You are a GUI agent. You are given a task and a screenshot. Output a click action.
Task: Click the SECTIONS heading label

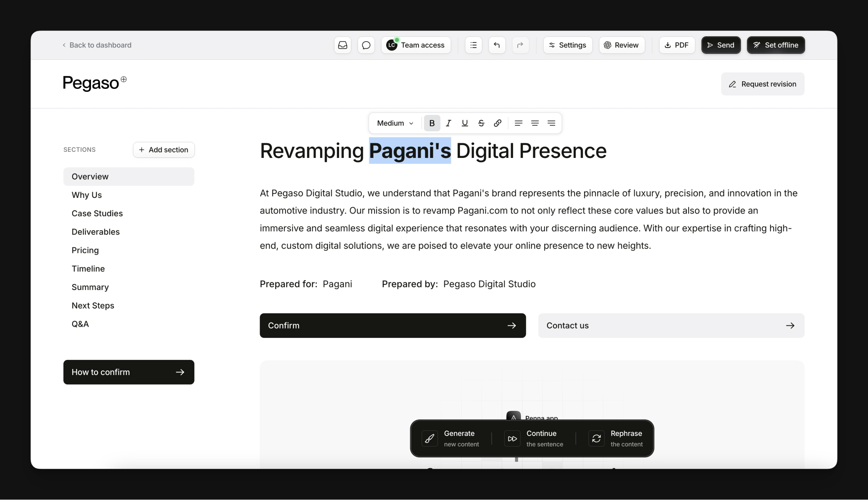point(79,150)
